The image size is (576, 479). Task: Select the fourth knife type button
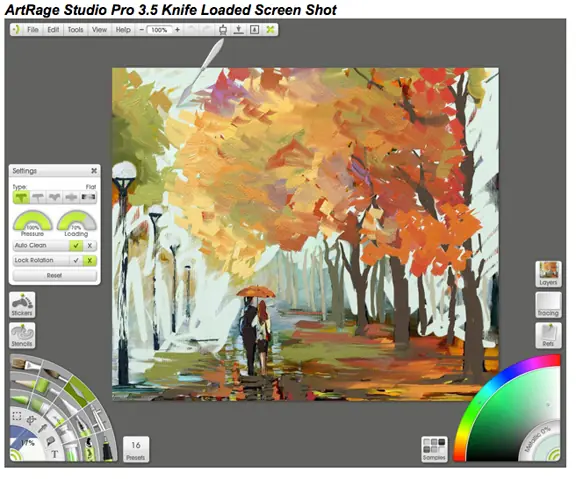coord(71,197)
